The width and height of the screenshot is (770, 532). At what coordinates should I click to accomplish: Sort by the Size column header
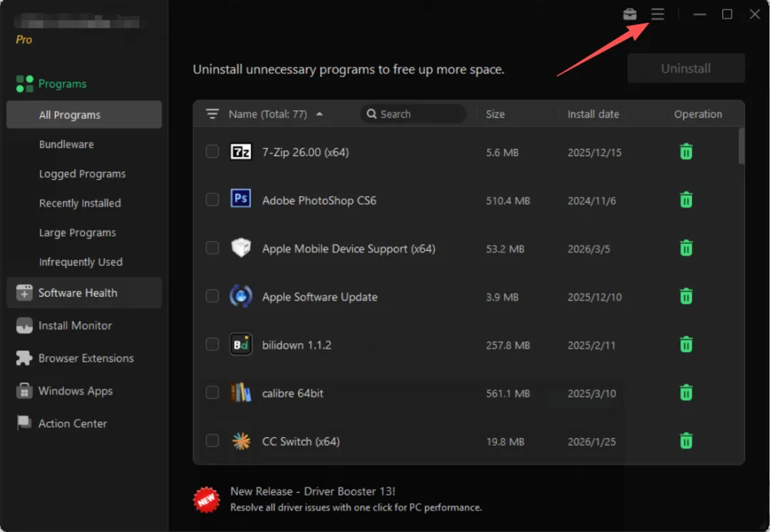coord(495,114)
